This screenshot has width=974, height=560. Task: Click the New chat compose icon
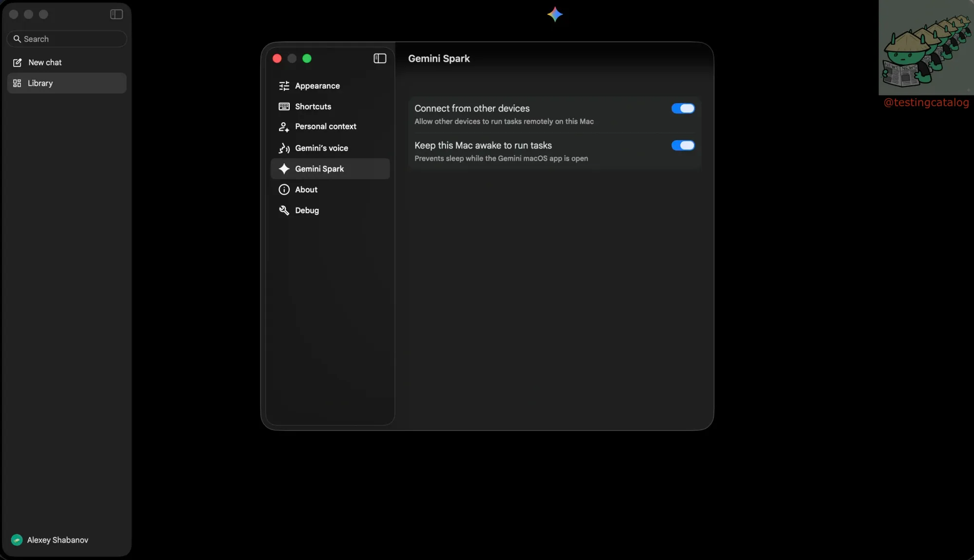click(18, 62)
